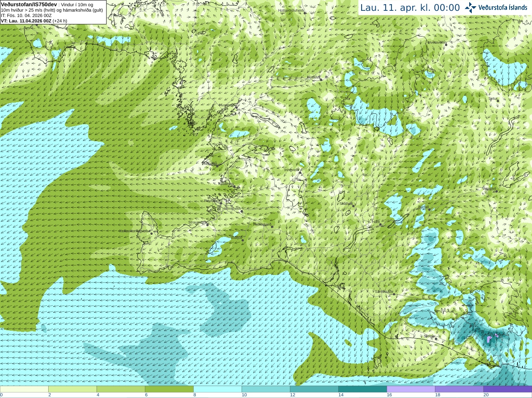
Task: Click the 8–10 m/s cyan legend swatch
Action: [217, 389]
